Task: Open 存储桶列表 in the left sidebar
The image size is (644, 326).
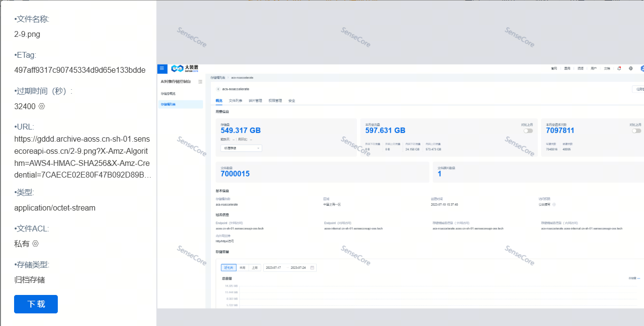Action: [169, 104]
